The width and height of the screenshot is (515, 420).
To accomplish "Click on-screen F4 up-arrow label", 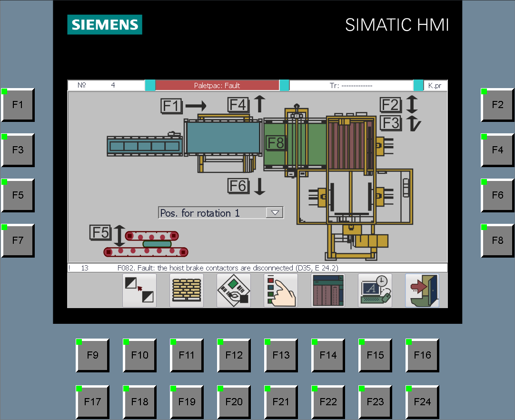I will coord(247,104).
